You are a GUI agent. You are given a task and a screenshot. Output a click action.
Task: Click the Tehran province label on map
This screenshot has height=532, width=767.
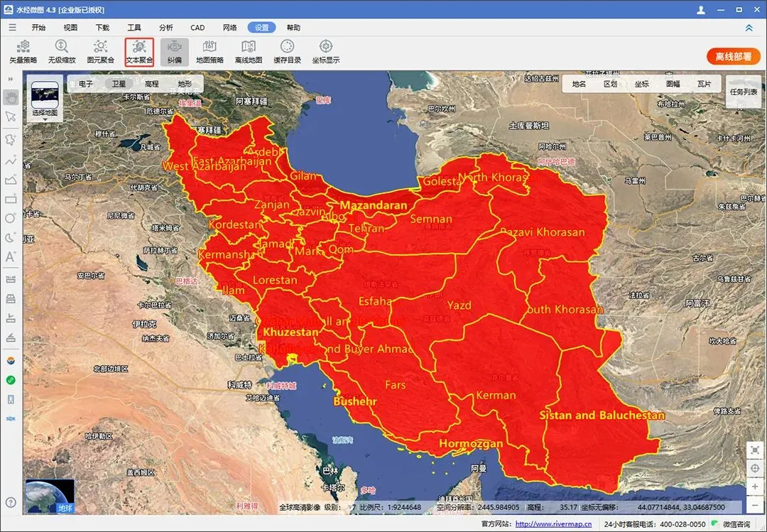point(366,228)
